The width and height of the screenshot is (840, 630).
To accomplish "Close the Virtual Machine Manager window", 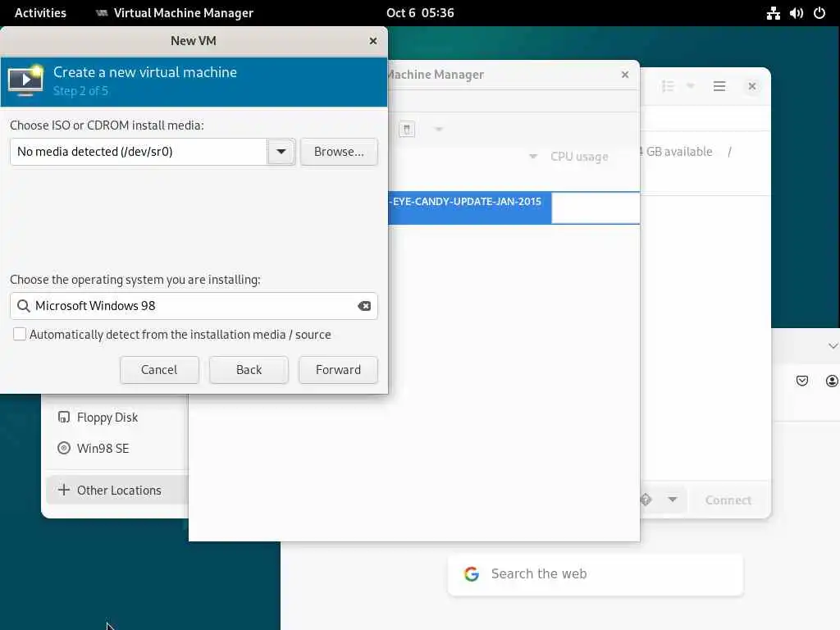I will click(x=624, y=75).
